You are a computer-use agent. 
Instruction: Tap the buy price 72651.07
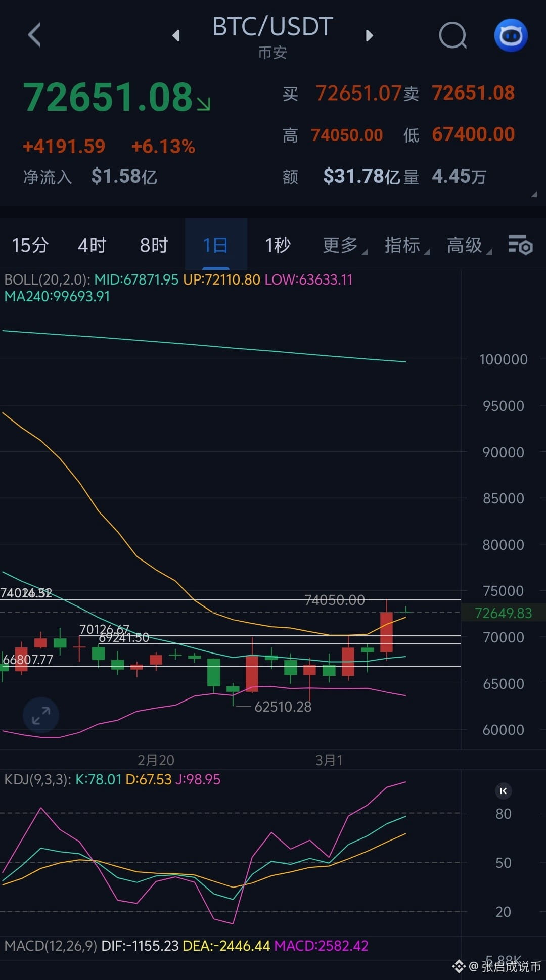[x=358, y=93]
